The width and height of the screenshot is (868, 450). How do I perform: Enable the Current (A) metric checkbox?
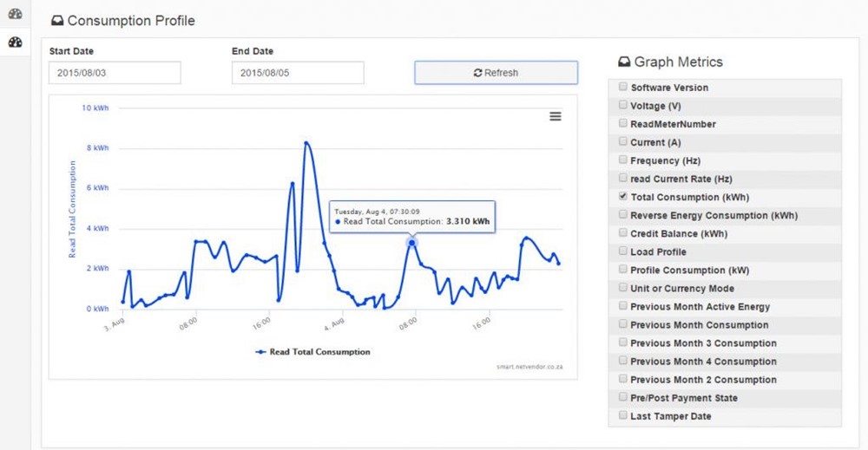623,141
